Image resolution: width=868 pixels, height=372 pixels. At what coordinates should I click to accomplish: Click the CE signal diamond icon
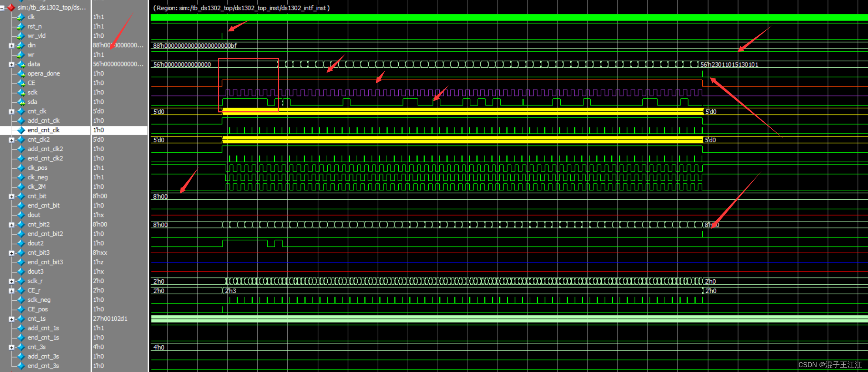[20, 82]
